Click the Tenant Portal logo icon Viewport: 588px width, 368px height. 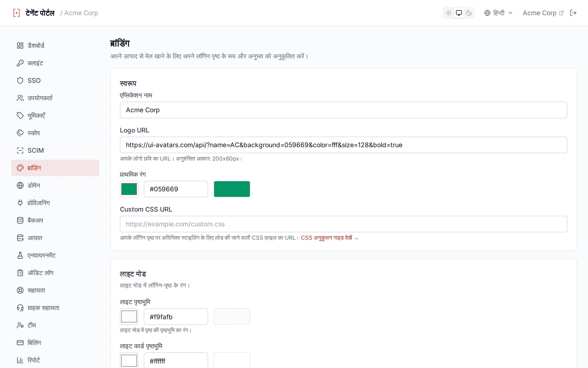pyautogui.click(x=17, y=13)
